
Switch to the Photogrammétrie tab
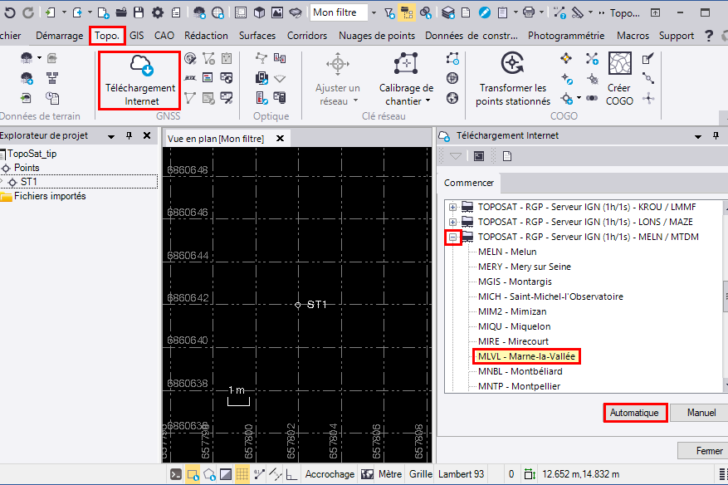(x=566, y=35)
